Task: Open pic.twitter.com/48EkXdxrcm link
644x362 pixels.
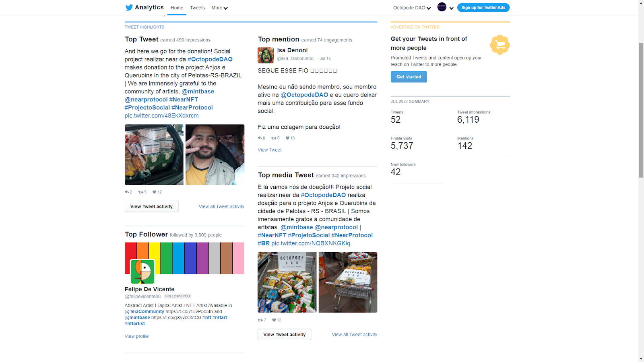Action: (x=161, y=115)
